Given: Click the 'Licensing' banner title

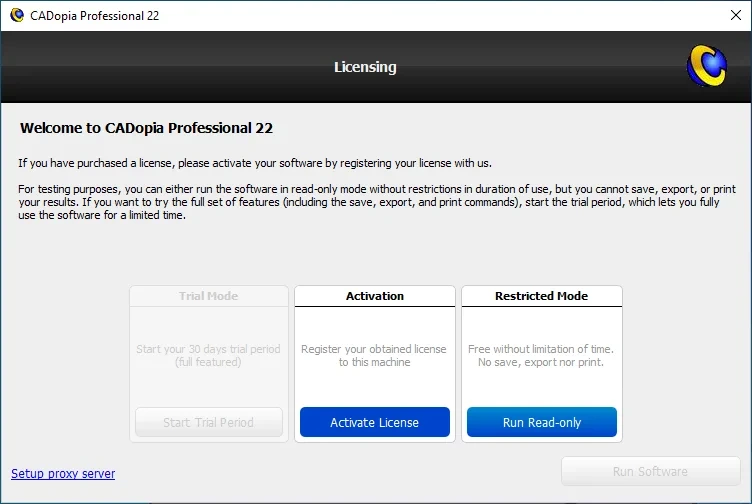Looking at the screenshot, I should click(365, 67).
